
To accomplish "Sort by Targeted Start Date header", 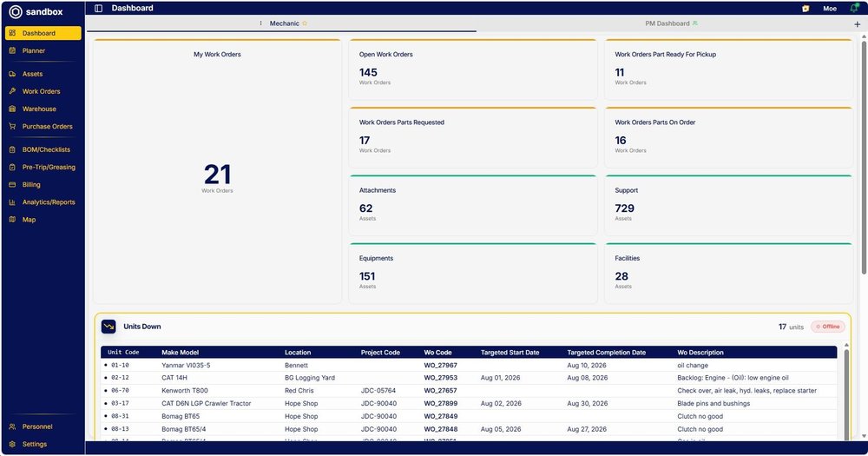I will tap(510, 353).
